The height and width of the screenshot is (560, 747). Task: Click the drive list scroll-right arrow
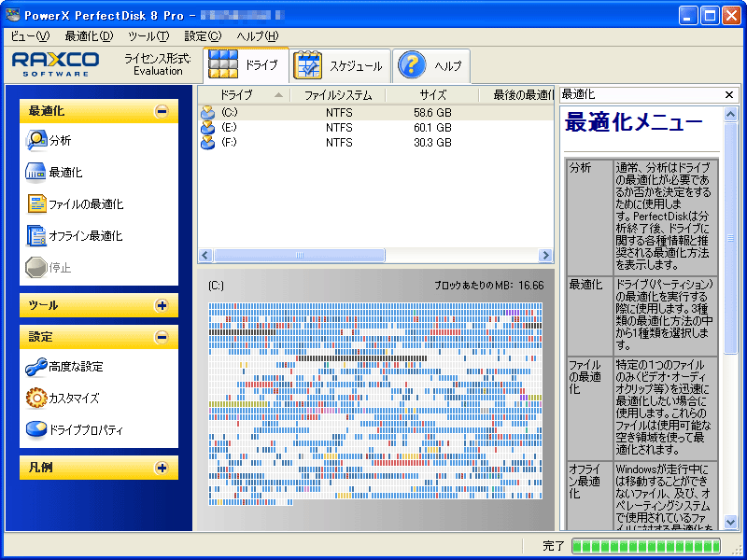(x=545, y=255)
